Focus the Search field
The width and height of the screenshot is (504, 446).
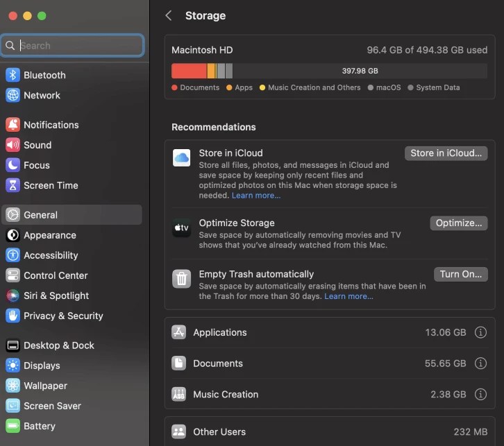click(73, 46)
